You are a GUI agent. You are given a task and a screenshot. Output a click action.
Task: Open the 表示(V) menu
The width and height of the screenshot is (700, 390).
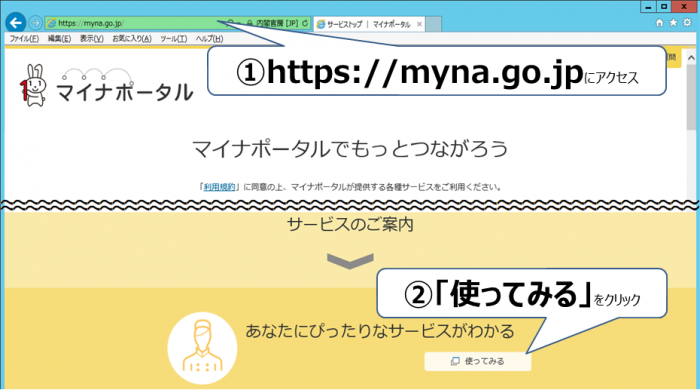(x=92, y=39)
